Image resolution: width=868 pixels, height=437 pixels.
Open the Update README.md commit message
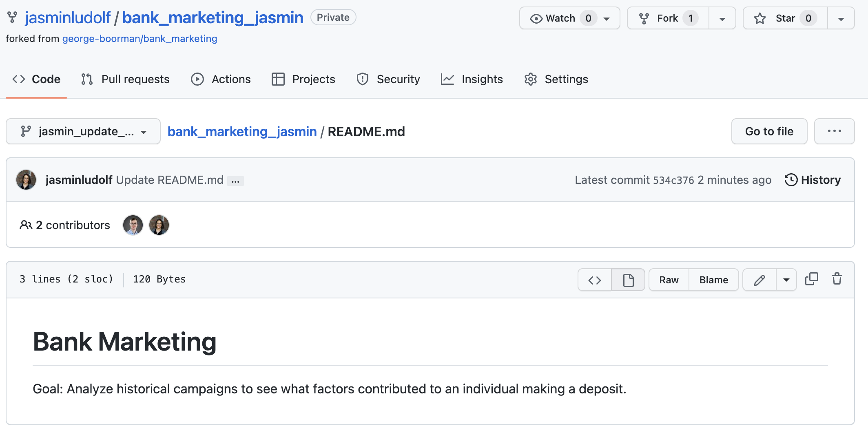tap(170, 180)
